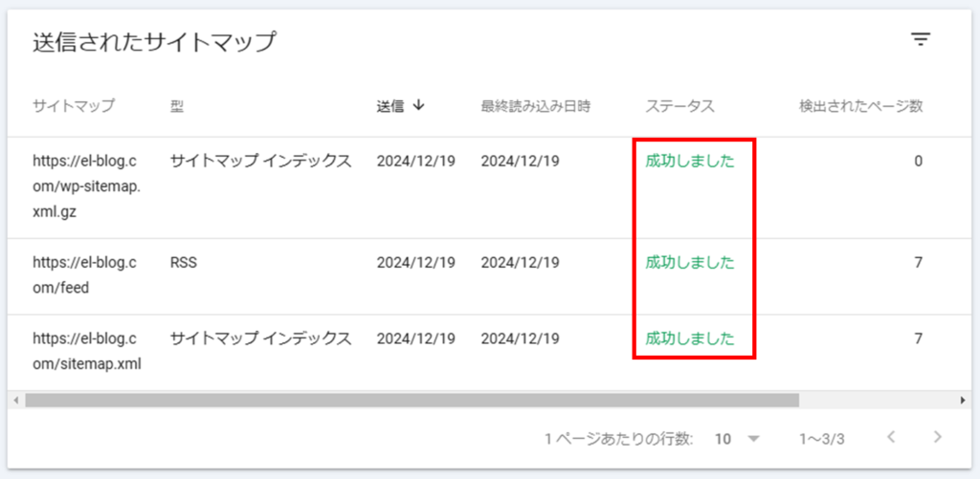Open the filter icon for submitted sitemaps
980x479 pixels.
click(920, 40)
